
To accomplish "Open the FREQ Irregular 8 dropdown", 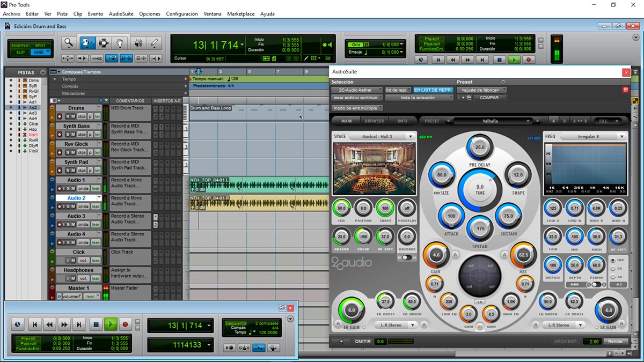I will pyautogui.click(x=592, y=137).
